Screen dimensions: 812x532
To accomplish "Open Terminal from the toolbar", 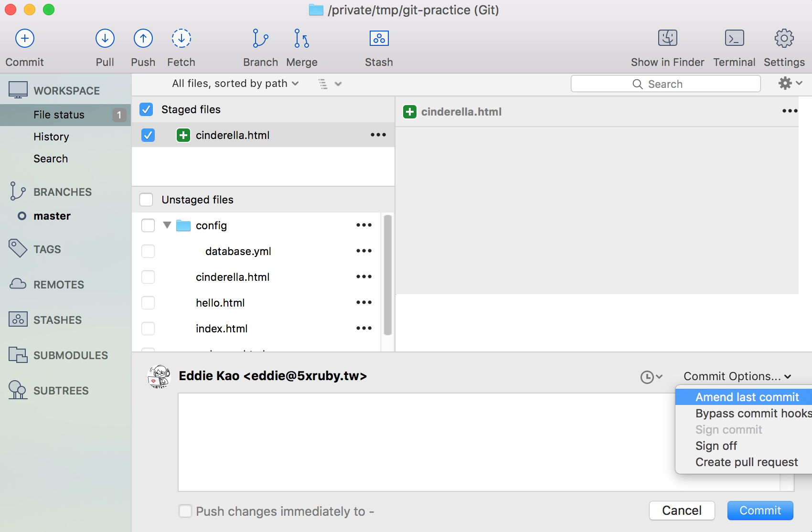I will [x=734, y=39].
